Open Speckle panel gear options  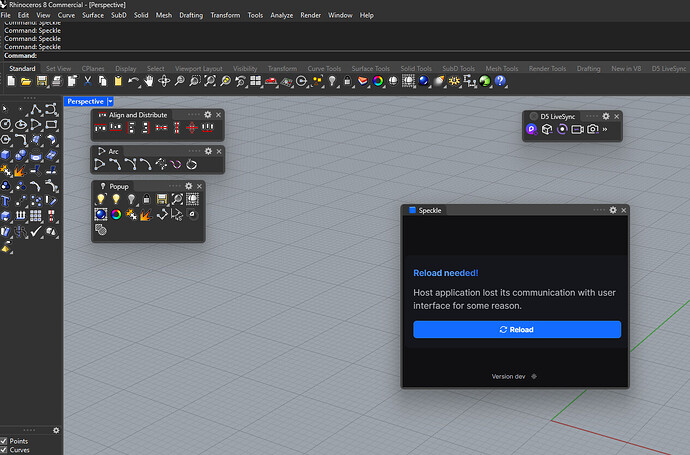613,210
